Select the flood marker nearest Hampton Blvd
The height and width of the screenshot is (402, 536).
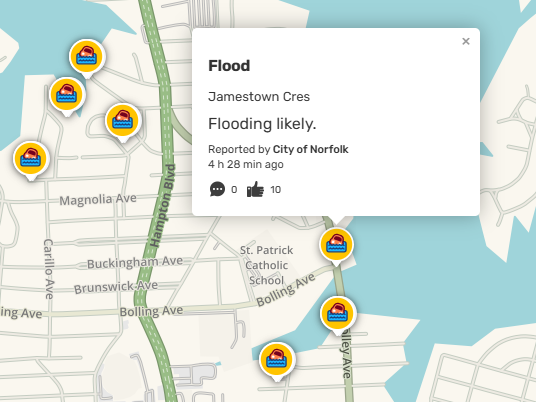(123, 122)
